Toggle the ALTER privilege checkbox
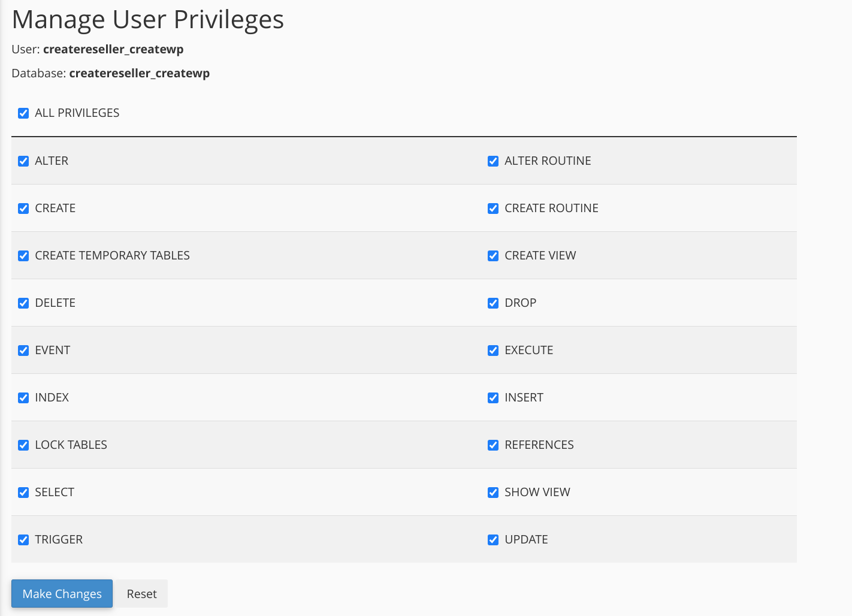852x616 pixels. [23, 161]
